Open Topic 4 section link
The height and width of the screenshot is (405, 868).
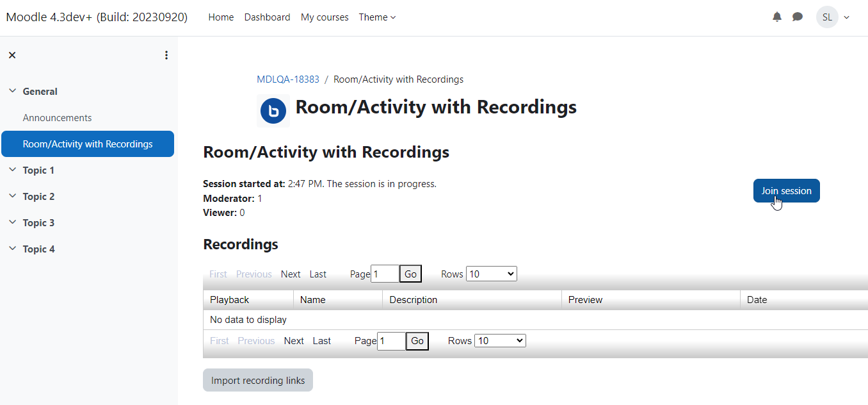pyautogui.click(x=38, y=249)
